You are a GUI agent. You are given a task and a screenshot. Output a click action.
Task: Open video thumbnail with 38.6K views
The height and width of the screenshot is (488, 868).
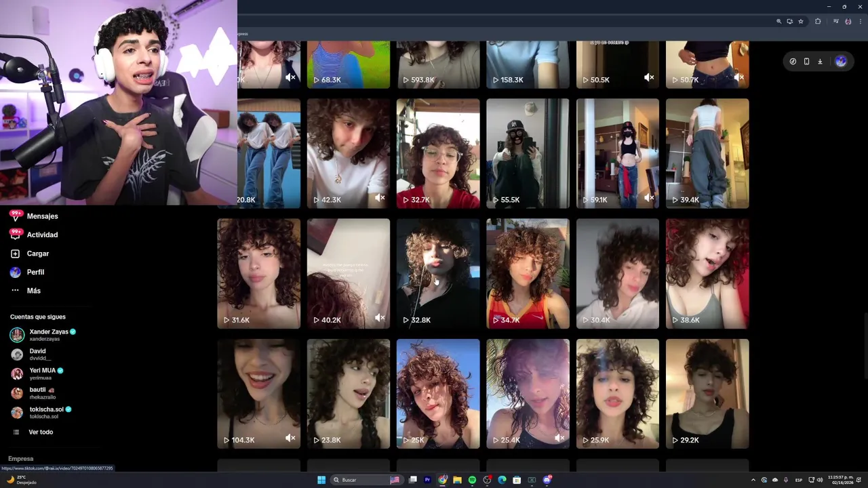[x=707, y=273]
